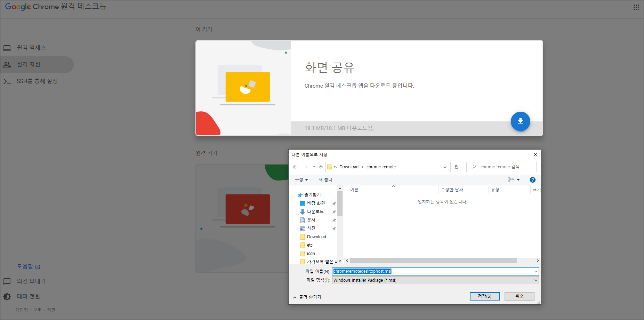This screenshot has height=320, width=644.
Task: Sort by 수정한 날짜 column
Action: 452,190
